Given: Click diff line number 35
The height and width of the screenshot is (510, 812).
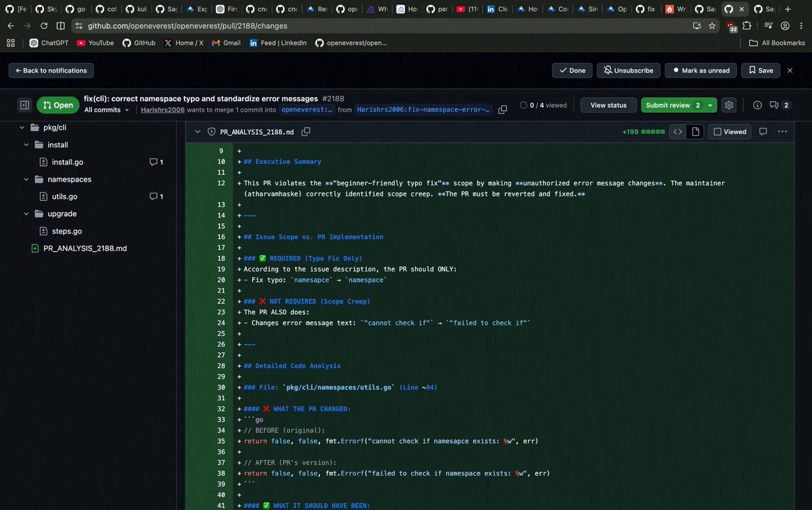Looking at the screenshot, I should (x=221, y=441).
